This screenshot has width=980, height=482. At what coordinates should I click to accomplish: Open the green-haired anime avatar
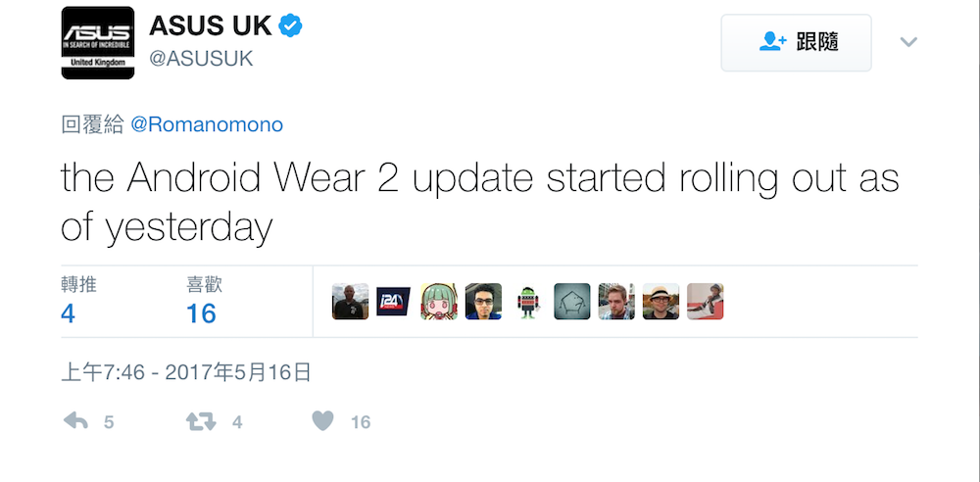point(438,302)
